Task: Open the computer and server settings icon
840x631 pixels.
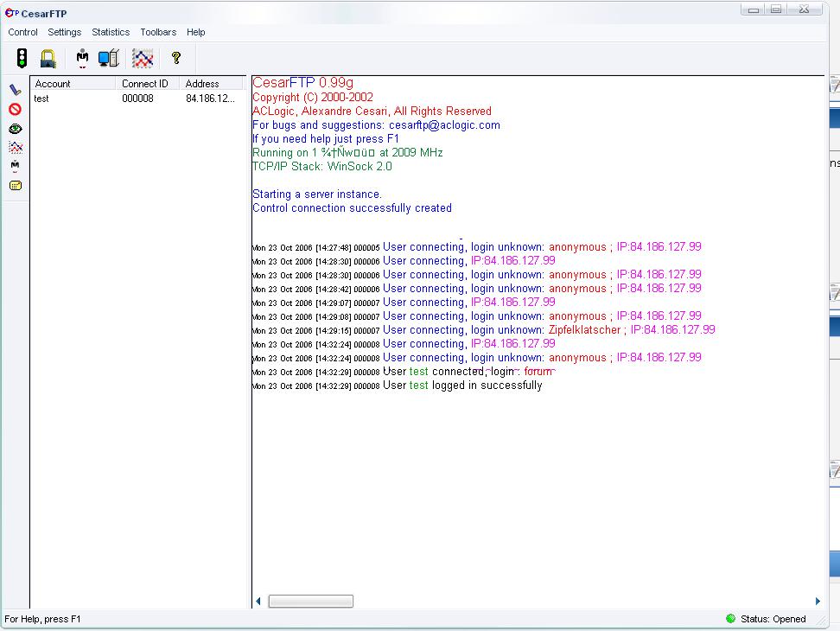Action: (x=109, y=58)
